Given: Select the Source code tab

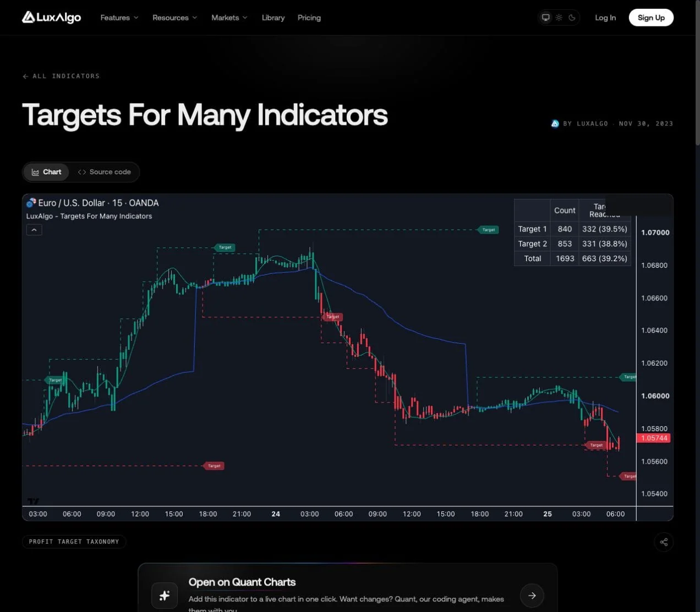Looking at the screenshot, I should [x=104, y=172].
